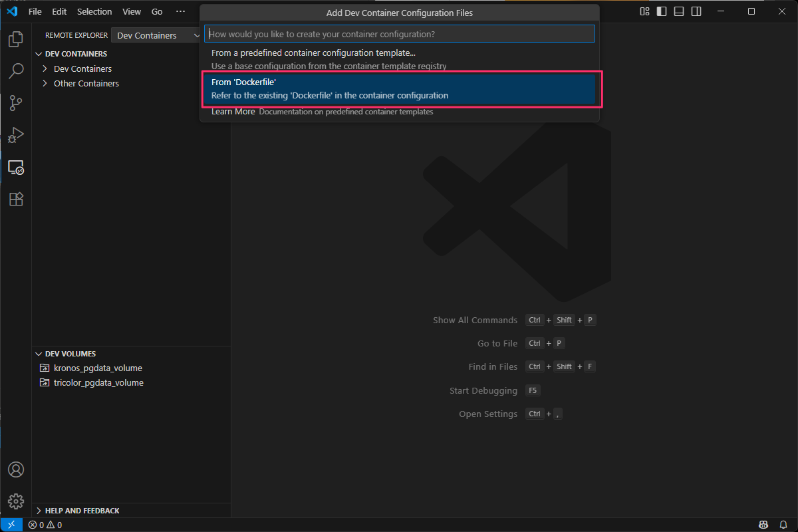Open the Extensions view icon
Screen dimensions: 798x532
15,199
